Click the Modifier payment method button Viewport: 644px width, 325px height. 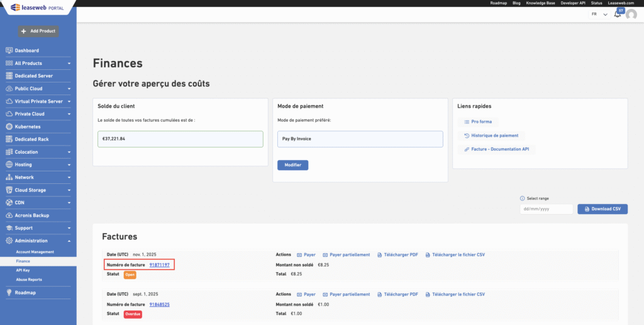(293, 165)
